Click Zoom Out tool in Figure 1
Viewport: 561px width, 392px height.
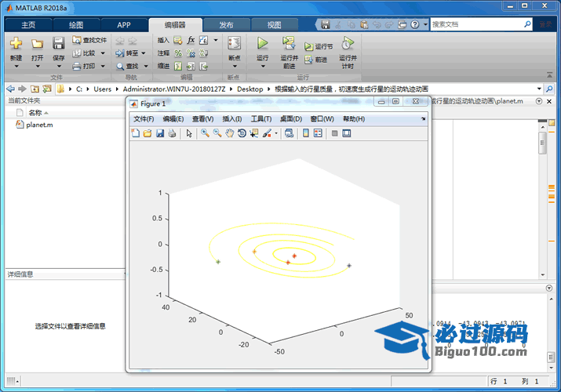(217, 133)
